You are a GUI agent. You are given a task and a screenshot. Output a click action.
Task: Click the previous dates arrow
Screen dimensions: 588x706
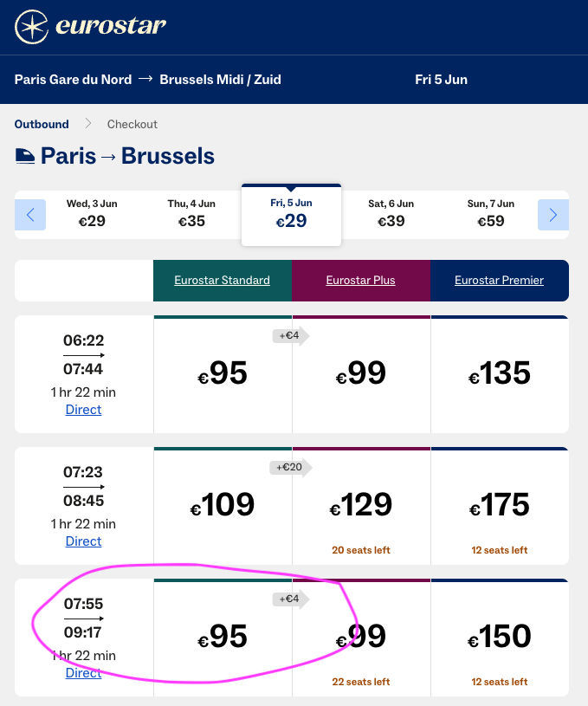(30, 214)
